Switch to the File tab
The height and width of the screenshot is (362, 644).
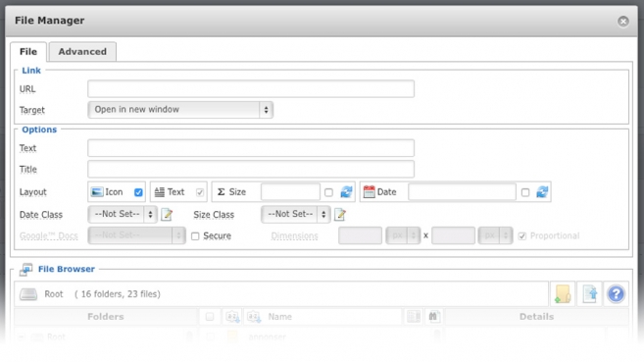[x=28, y=52]
